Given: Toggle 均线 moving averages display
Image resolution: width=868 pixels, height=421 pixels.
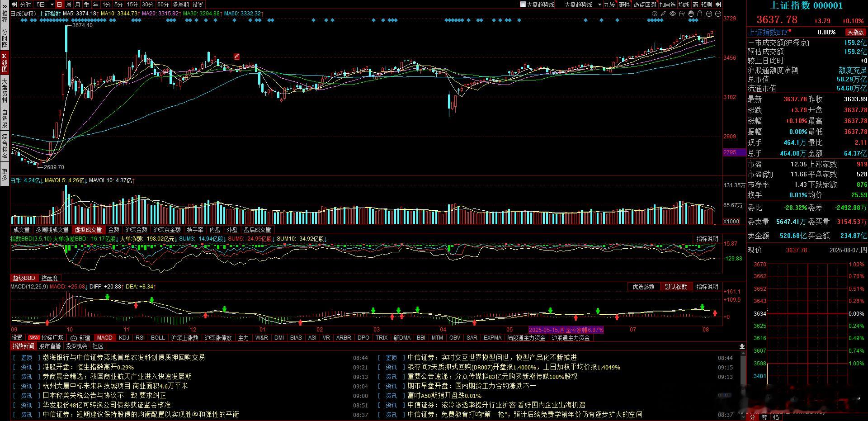Looking at the screenshot, I should tap(684, 5).
